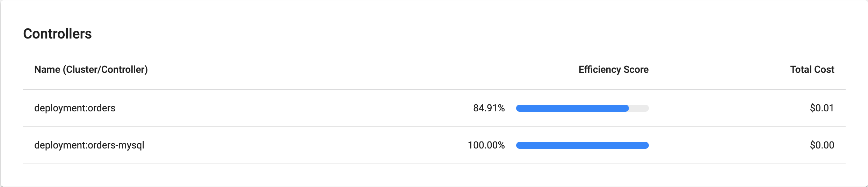Select the $0.00 total cost cell
Viewport: 868px width, 187px height.
(822, 145)
